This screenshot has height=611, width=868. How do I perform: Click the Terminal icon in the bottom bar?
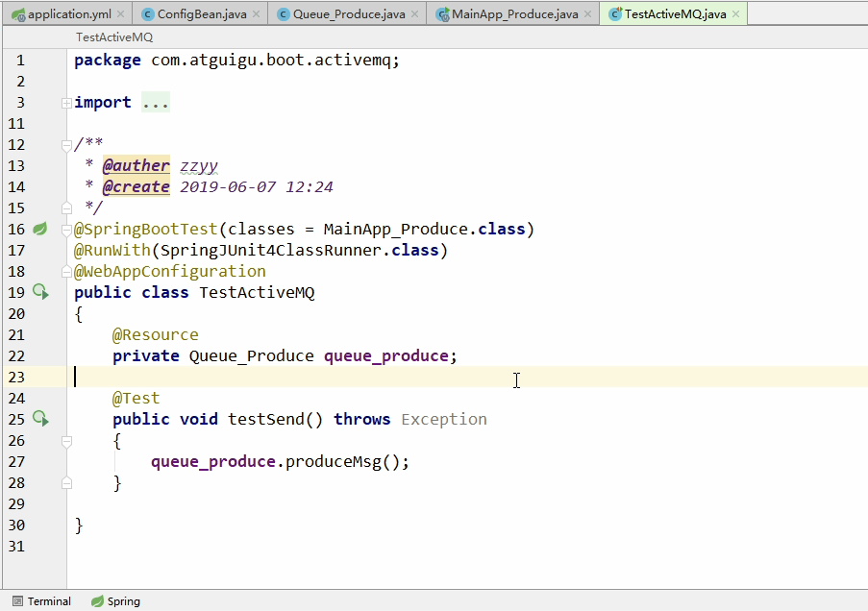17,601
